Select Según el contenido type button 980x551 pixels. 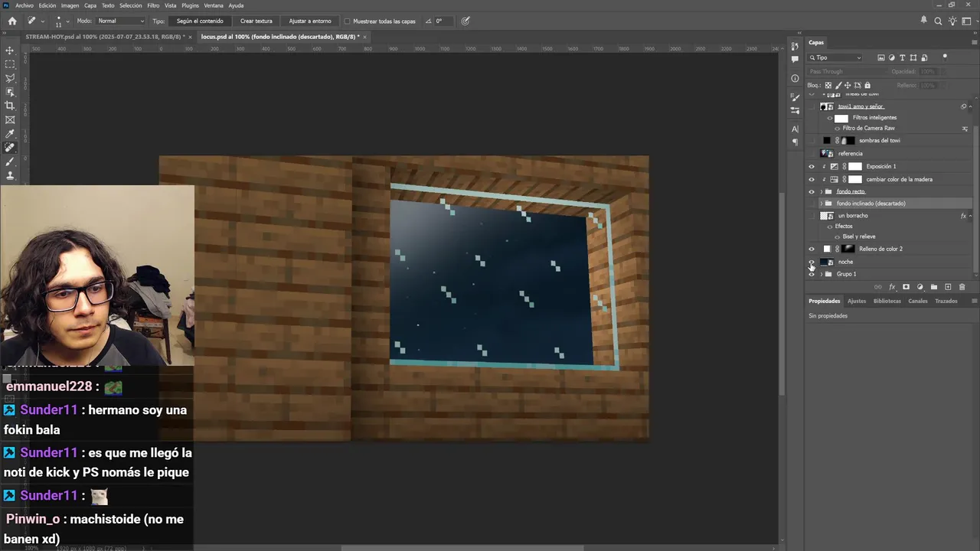click(x=200, y=21)
